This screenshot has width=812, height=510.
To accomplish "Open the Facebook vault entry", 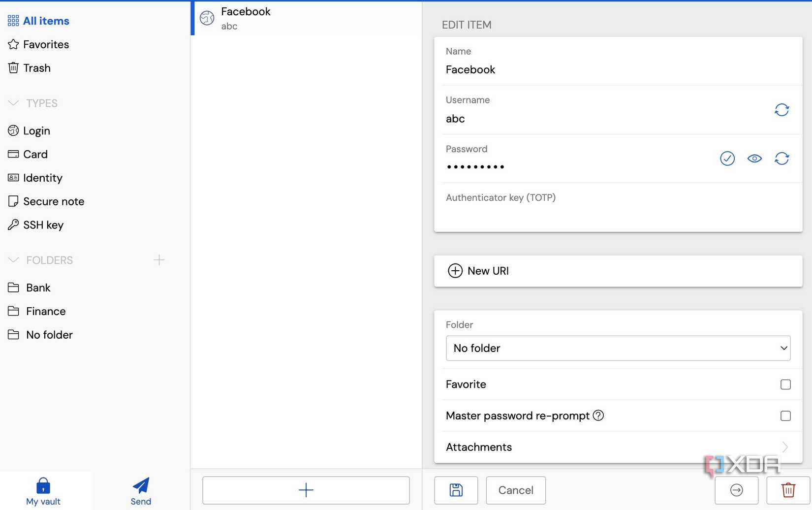I will pyautogui.click(x=306, y=18).
